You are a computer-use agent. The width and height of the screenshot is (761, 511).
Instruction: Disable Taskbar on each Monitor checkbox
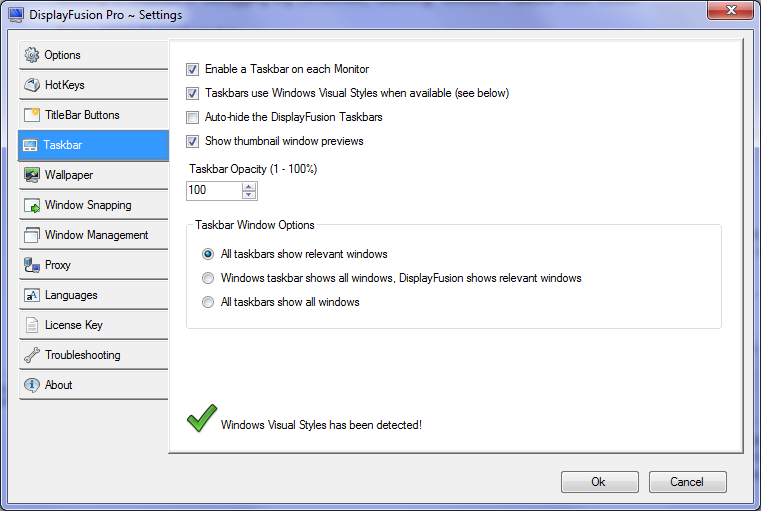(x=193, y=69)
